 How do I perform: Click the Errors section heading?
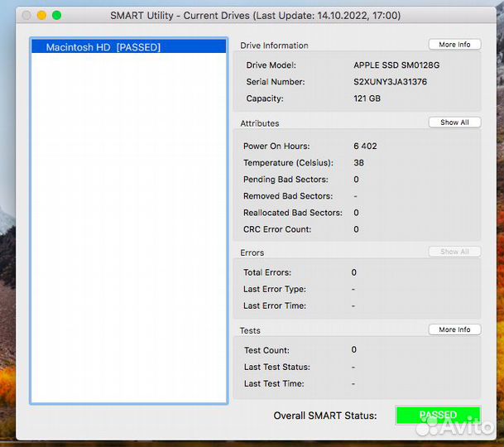tap(252, 252)
